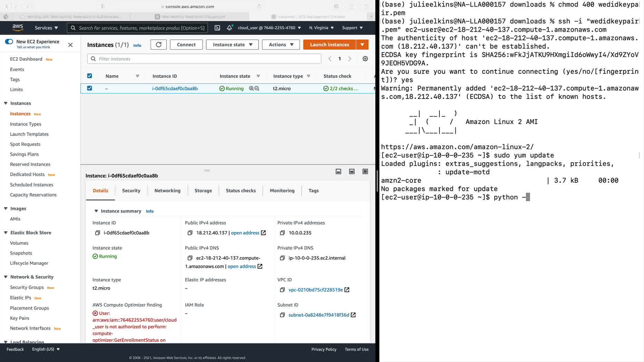
Task: Open subnet link external icon
Action: [x=353, y=315]
